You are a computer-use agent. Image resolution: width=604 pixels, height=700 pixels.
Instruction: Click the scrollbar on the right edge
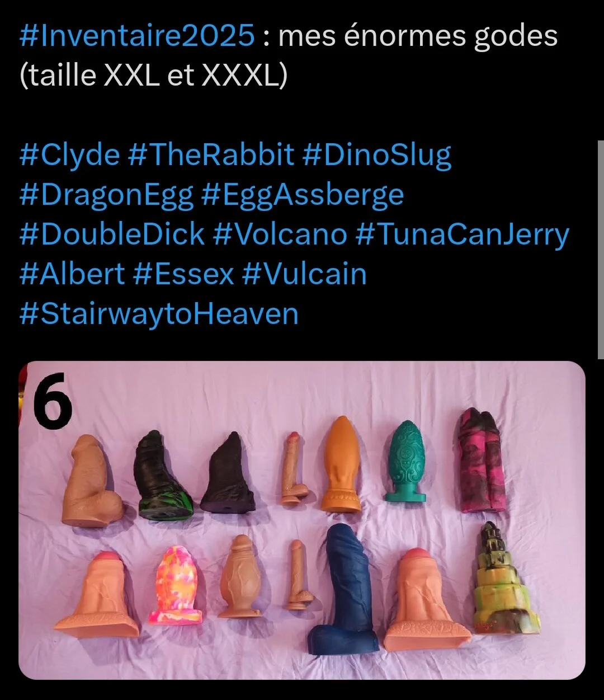coord(601,249)
